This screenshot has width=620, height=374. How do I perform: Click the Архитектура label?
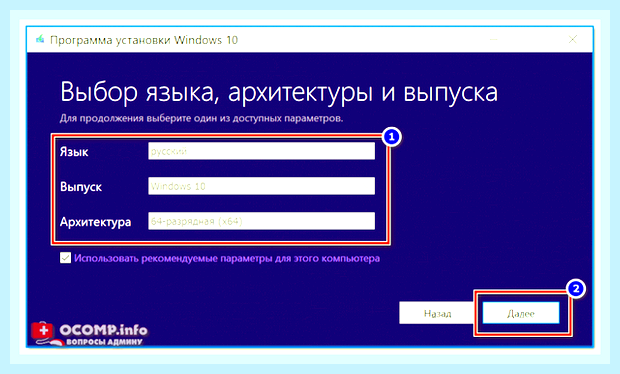pyautogui.click(x=95, y=222)
